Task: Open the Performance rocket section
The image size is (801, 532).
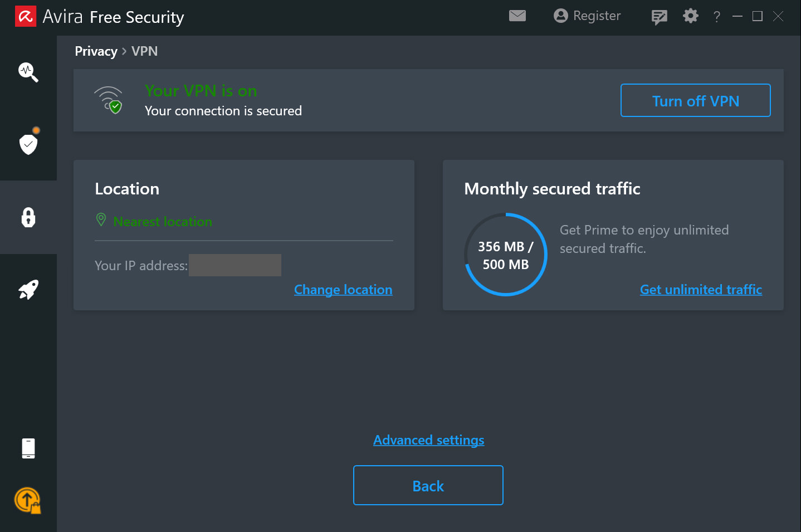Action: 28,289
